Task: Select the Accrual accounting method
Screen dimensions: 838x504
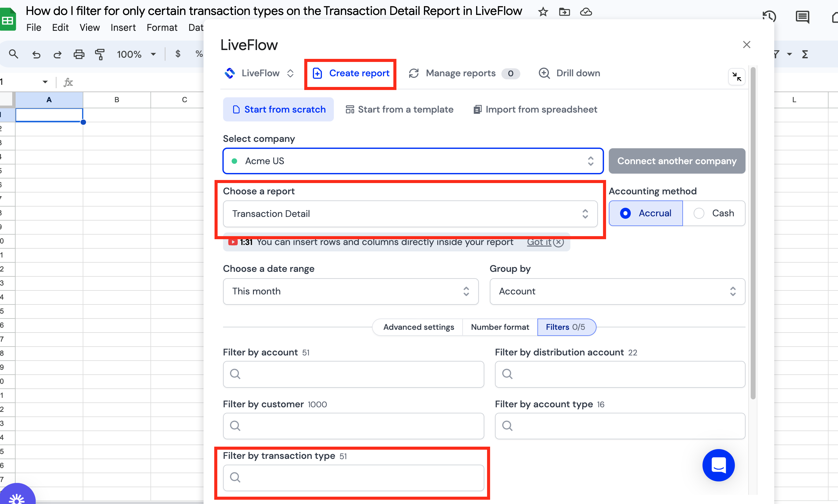Action: pyautogui.click(x=645, y=213)
